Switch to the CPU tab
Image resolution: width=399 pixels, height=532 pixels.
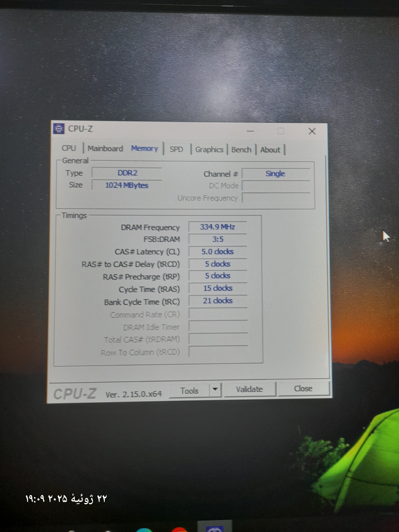pyautogui.click(x=69, y=148)
